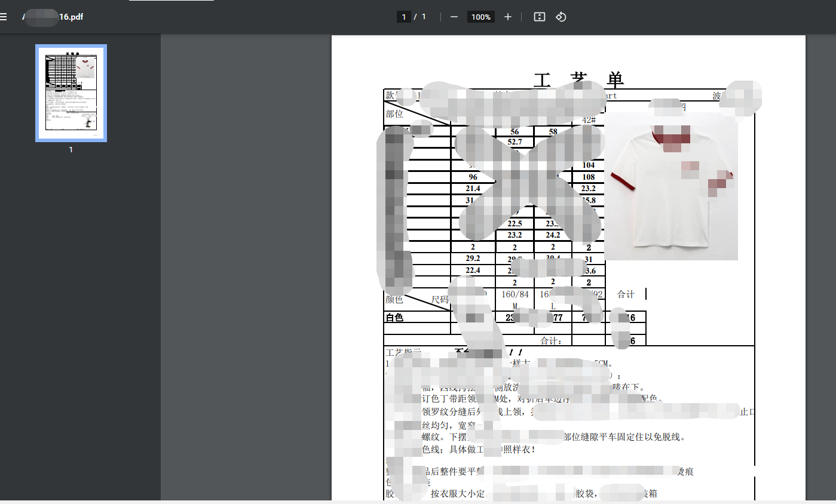The image size is (836, 504).
Task: Click the "白色" color row label
Action: tap(394, 318)
